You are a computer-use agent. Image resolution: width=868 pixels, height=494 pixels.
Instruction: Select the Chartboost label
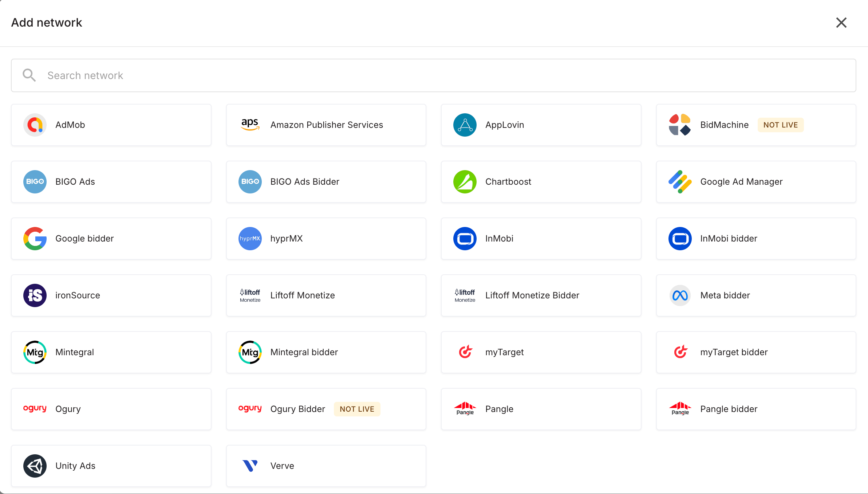pos(508,182)
